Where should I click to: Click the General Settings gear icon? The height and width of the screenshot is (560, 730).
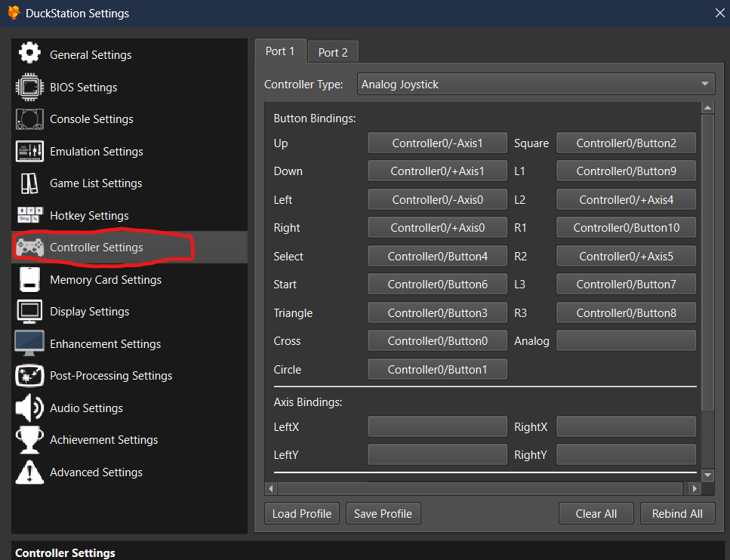[x=29, y=53]
